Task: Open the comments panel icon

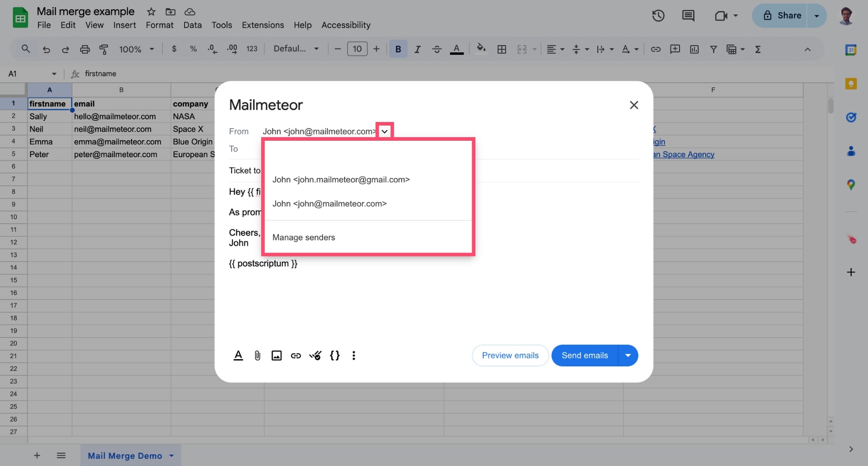Action: point(688,16)
